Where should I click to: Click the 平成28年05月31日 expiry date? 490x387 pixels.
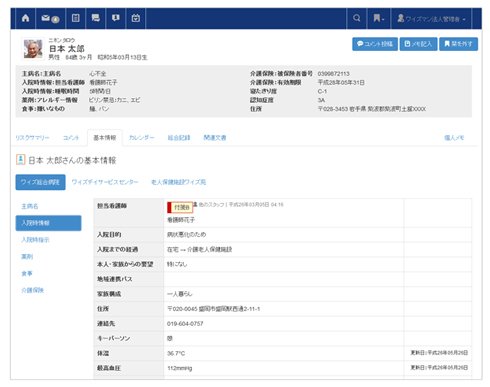(x=341, y=82)
